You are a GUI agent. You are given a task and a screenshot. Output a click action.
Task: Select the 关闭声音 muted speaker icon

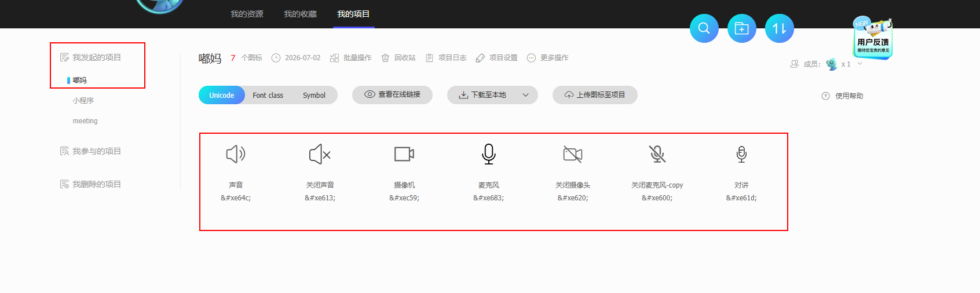(x=320, y=154)
